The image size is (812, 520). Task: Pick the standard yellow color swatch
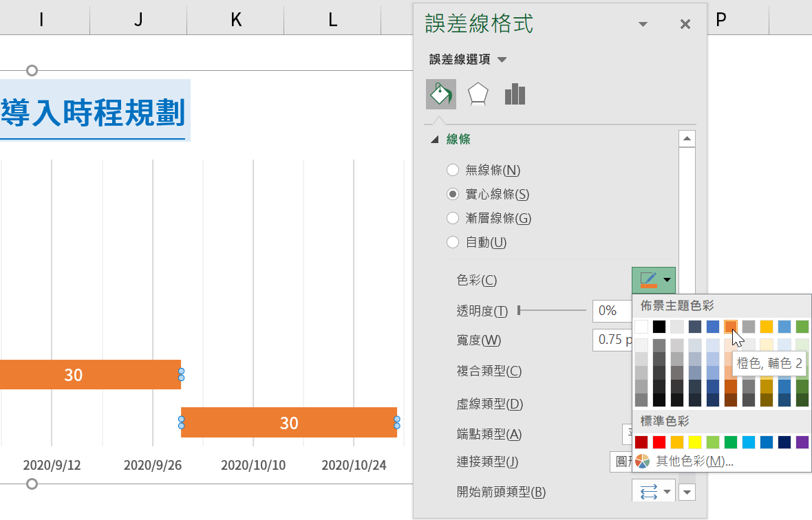point(695,442)
